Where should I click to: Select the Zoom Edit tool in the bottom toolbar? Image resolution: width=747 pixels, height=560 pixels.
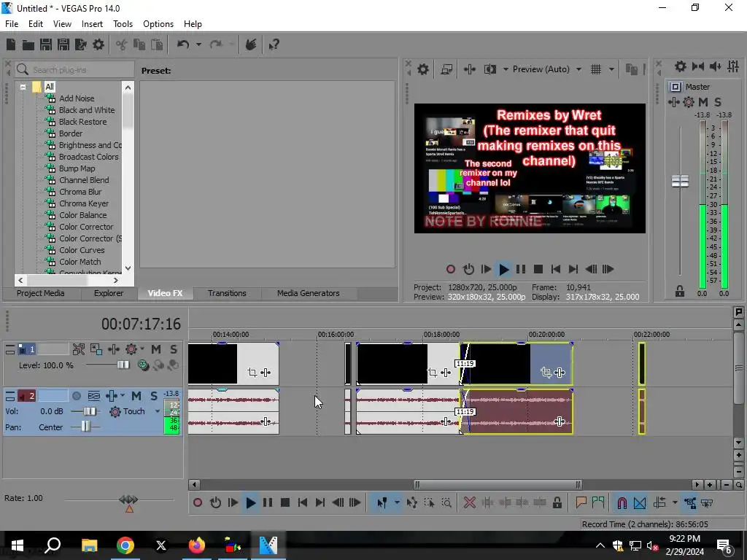pyautogui.click(x=446, y=503)
